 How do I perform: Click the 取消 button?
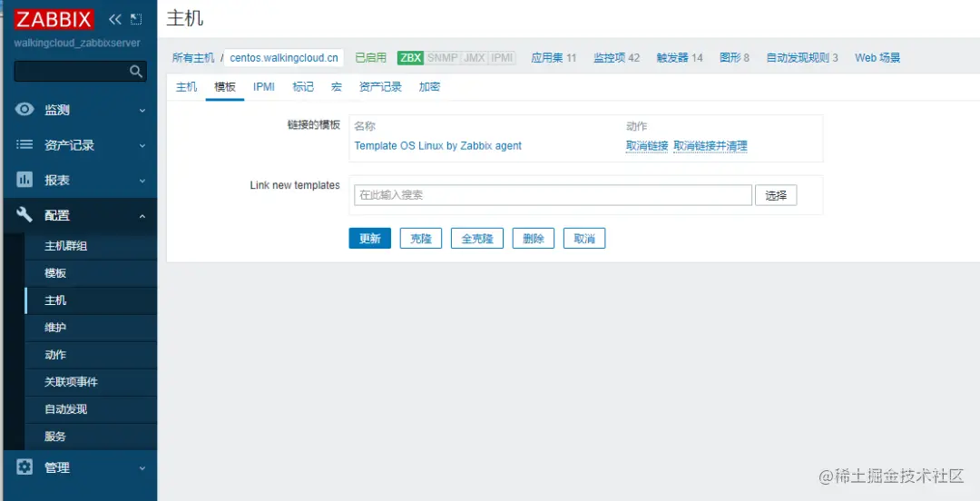(584, 239)
